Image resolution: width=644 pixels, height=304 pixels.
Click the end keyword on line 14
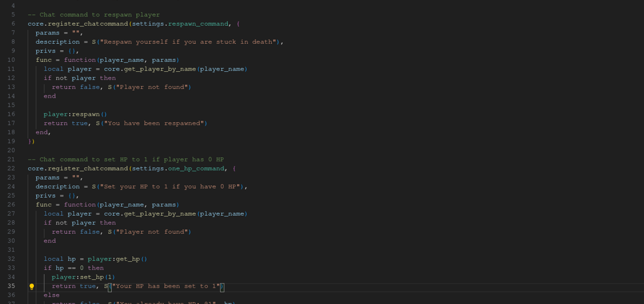pos(50,96)
